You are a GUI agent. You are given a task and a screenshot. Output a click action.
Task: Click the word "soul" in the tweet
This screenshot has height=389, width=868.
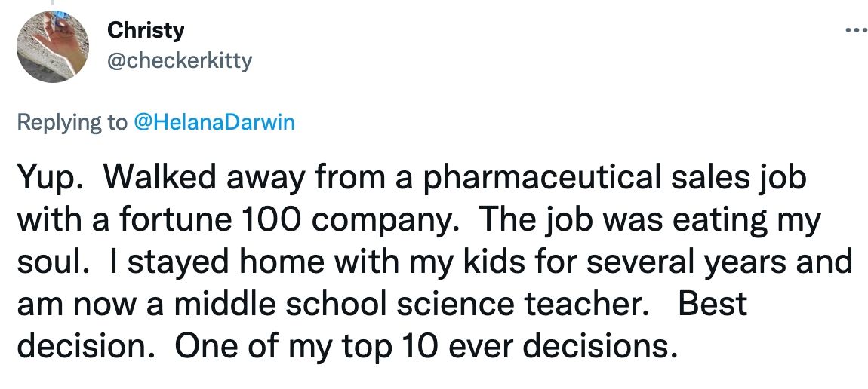pyautogui.click(x=49, y=262)
